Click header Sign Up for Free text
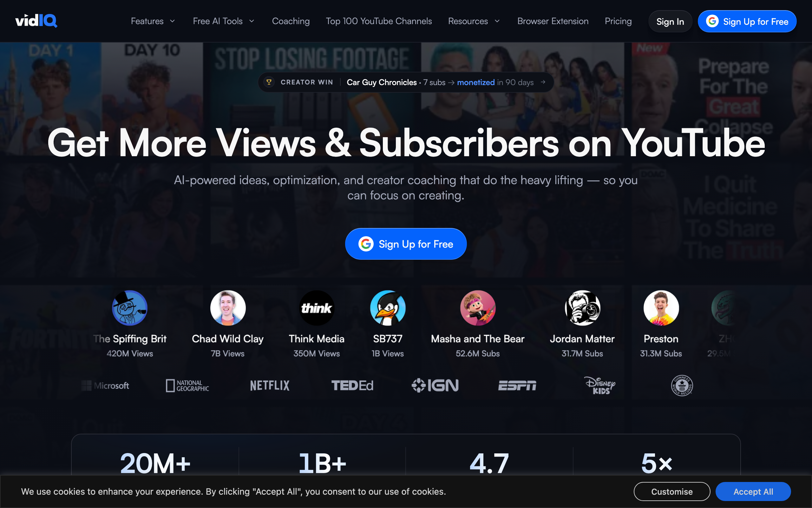This screenshot has width=812, height=508. (756, 22)
